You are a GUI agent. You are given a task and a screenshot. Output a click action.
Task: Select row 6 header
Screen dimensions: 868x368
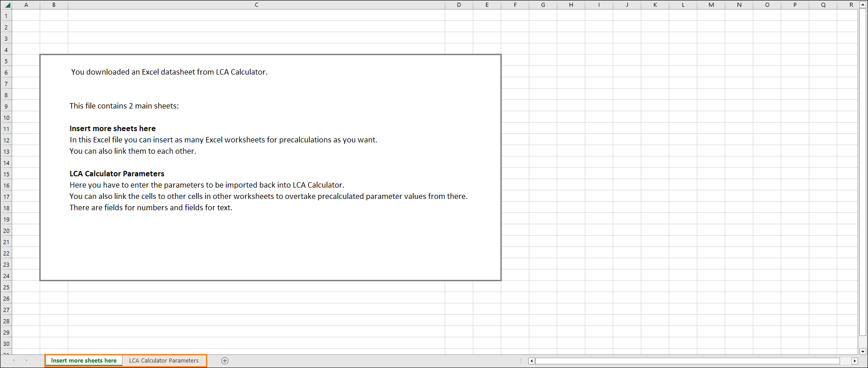[x=6, y=72]
